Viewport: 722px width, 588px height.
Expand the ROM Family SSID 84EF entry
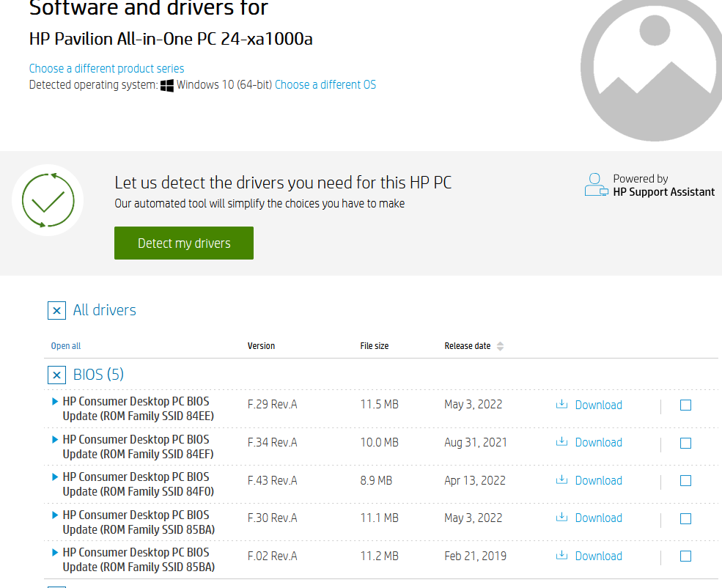point(56,438)
